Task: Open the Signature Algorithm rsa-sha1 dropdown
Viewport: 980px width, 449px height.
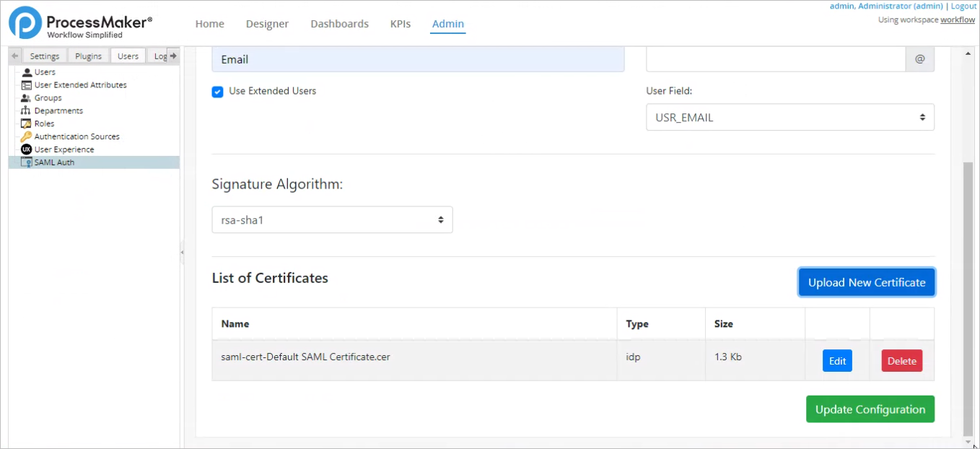Action: (332, 220)
